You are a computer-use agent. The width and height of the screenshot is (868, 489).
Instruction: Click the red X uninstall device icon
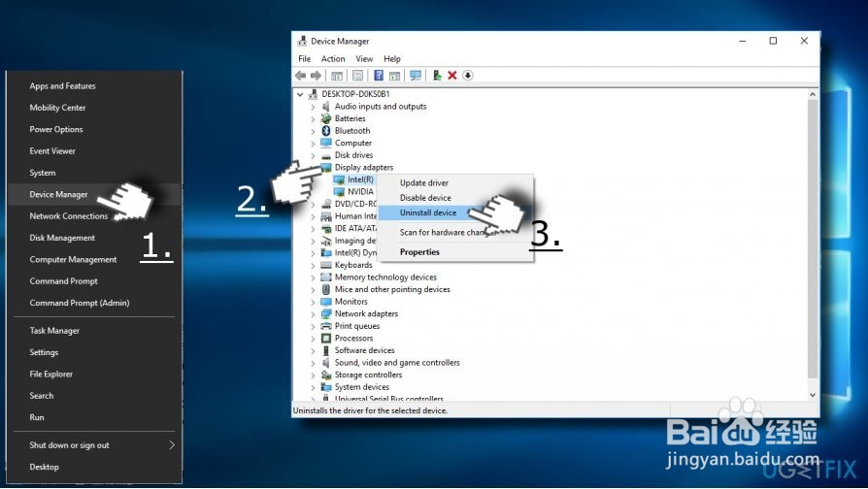pos(452,76)
